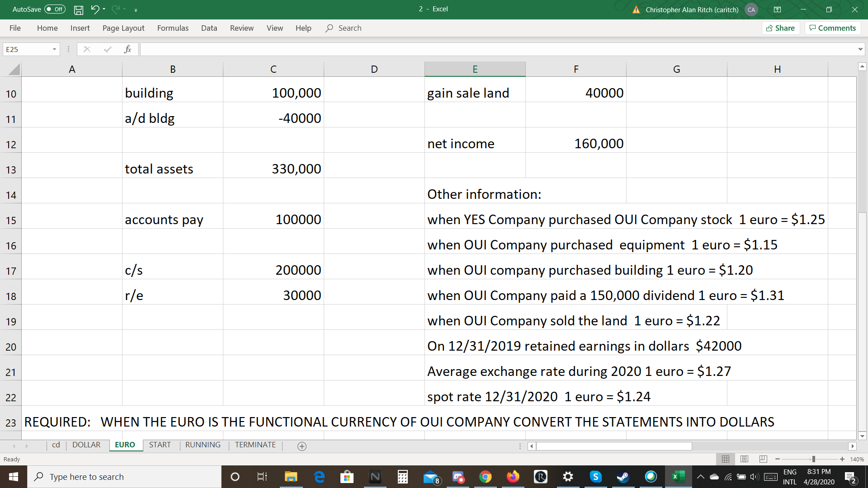Confirm entry with the checkmark icon
Screen dimensions: 868x488
(x=107, y=49)
